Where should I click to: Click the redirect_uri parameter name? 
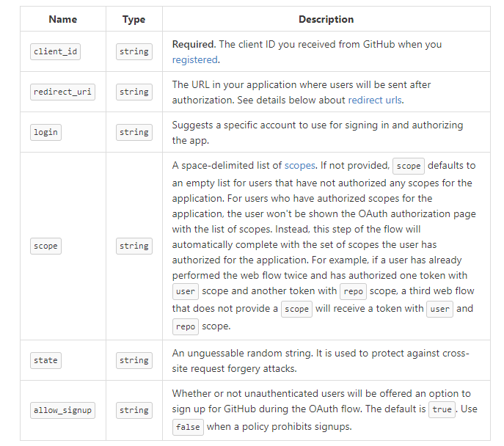click(62, 92)
